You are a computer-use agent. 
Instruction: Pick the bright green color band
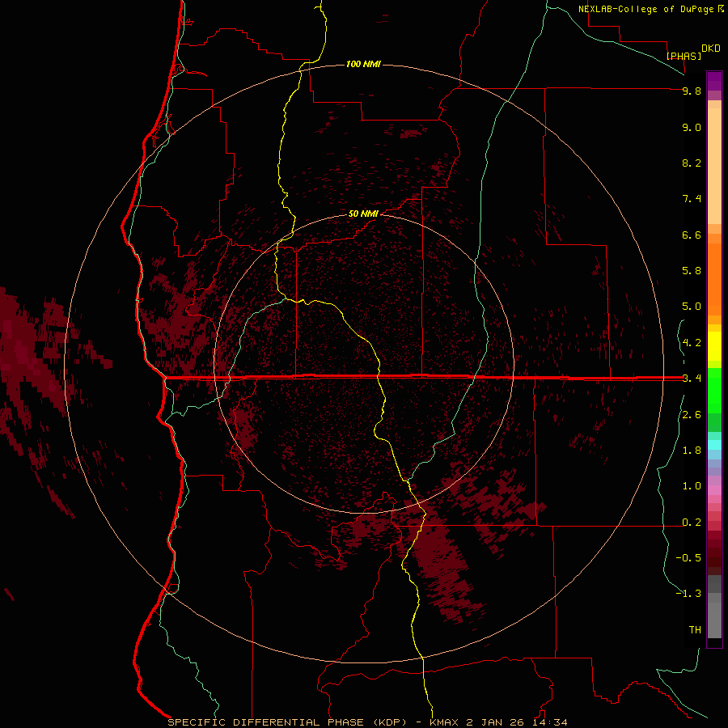(714, 389)
